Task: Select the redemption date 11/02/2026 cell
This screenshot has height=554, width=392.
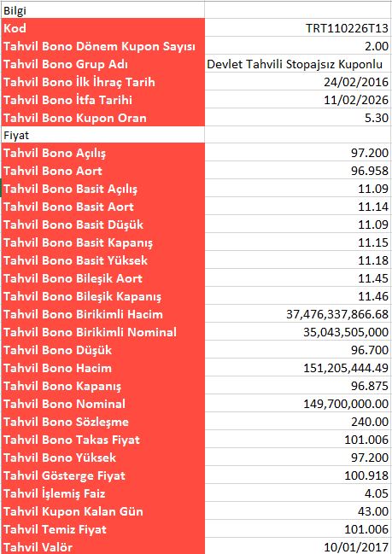Action: pos(297,100)
